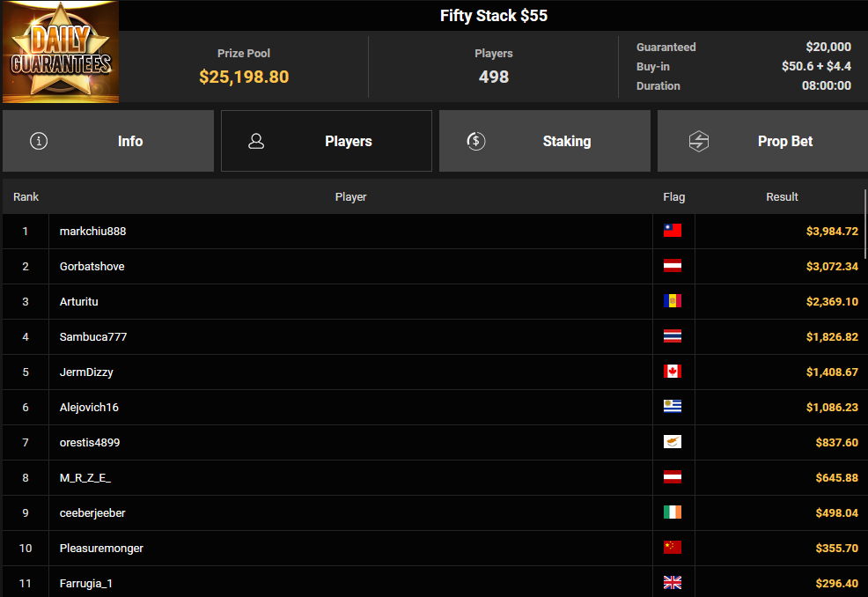Image resolution: width=868 pixels, height=597 pixels.
Task: Open the Info tab
Action: click(108, 141)
